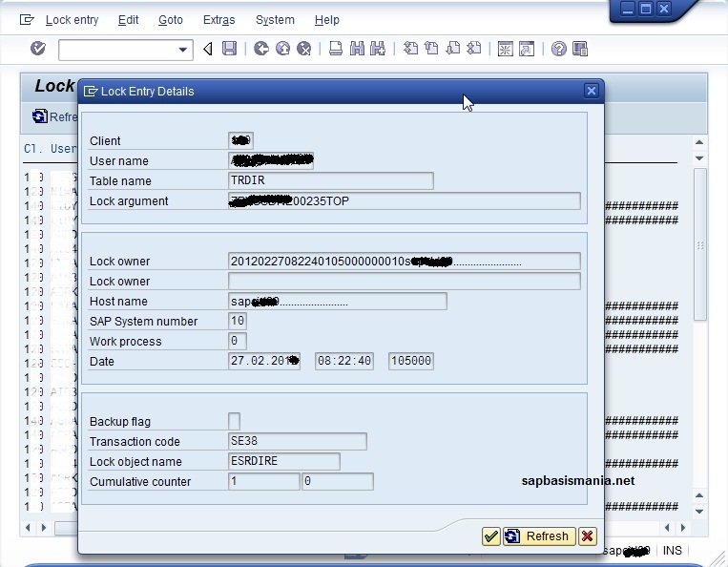The image size is (728, 567).
Task: Click the empty second Lock owner field
Action: pos(404,281)
